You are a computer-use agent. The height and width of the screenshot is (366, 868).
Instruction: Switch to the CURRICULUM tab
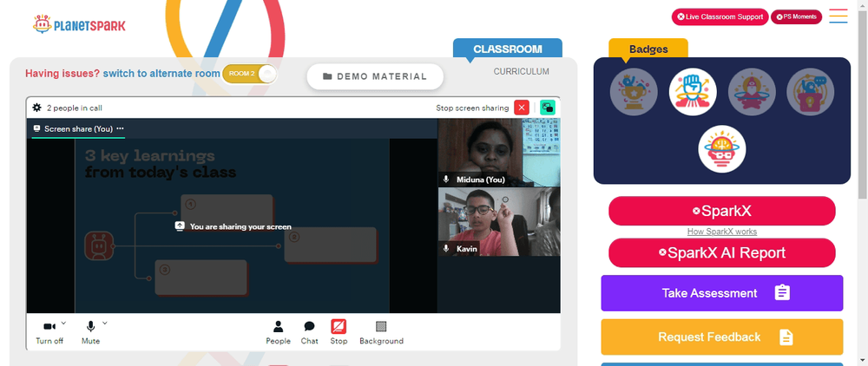pos(522,71)
